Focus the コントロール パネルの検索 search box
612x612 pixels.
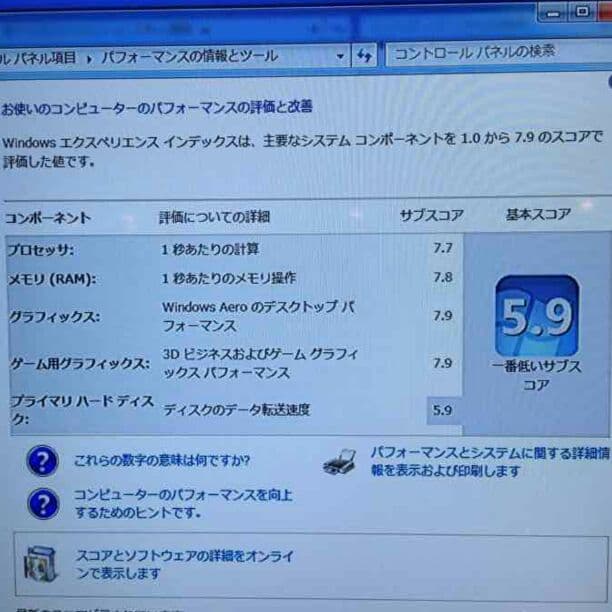498,53
